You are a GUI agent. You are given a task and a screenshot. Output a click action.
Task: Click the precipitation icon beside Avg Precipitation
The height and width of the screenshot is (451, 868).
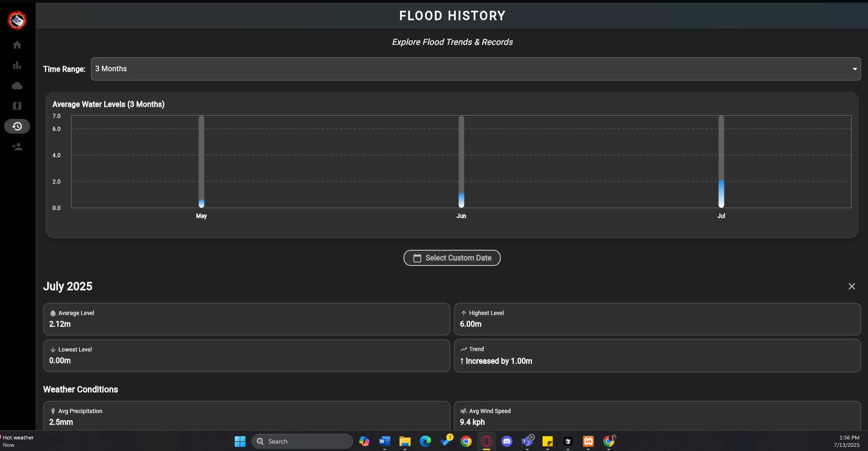click(53, 411)
